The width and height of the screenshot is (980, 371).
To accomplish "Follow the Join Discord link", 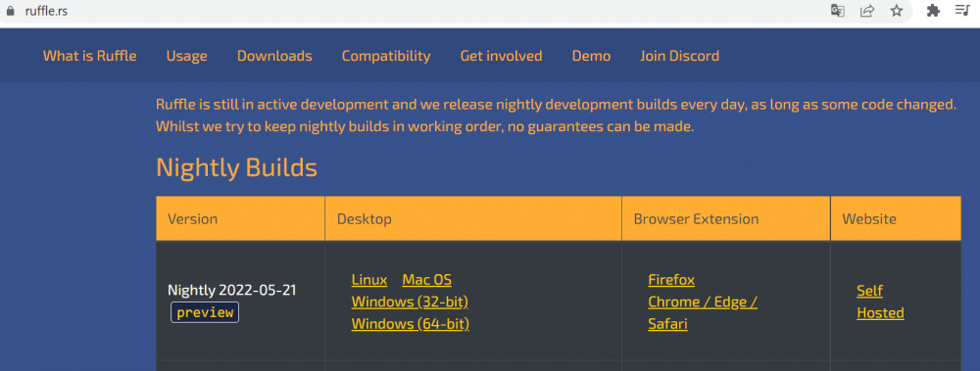I will coord(679,56).
